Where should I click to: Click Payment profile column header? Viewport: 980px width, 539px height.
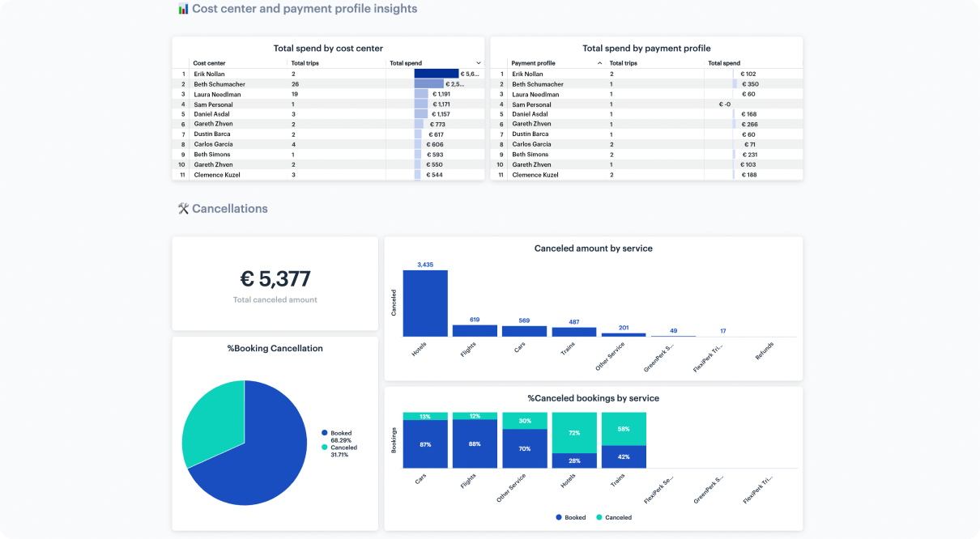(x=533, y=63)
